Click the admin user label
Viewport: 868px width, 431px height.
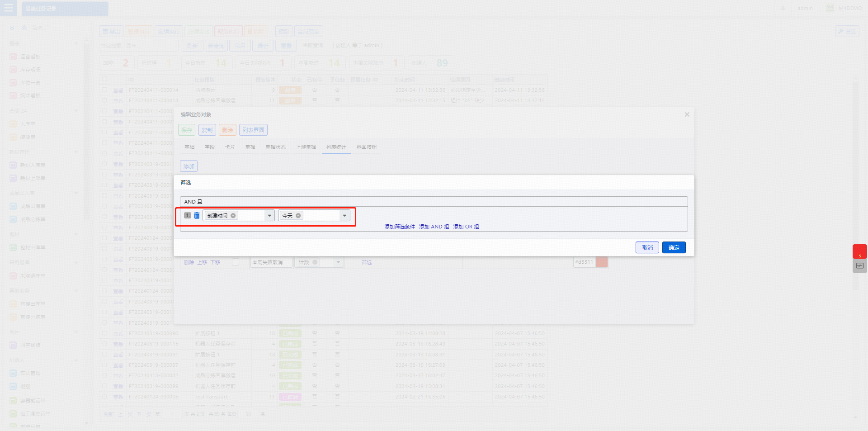(x=805, y=8)
